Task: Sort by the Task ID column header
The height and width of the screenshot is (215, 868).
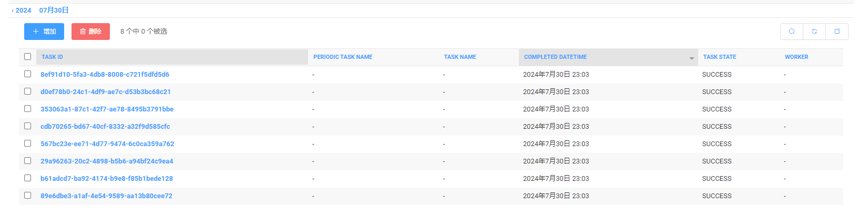Action: 53,57
